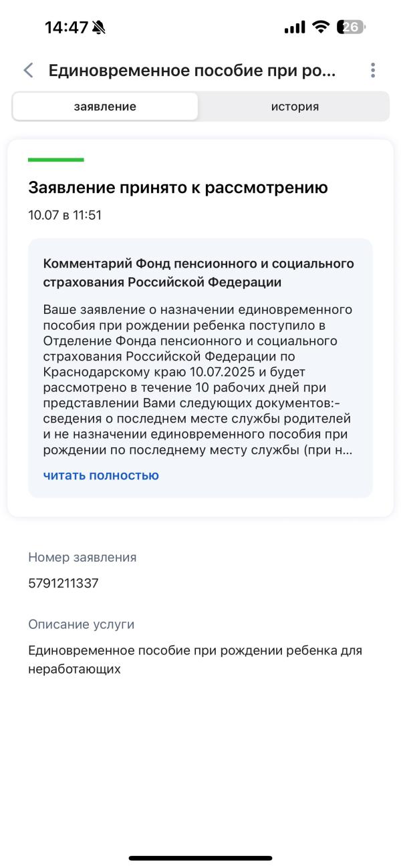Tap the cellular signal strength icon

pyautogui.click(x=294, y=27)
